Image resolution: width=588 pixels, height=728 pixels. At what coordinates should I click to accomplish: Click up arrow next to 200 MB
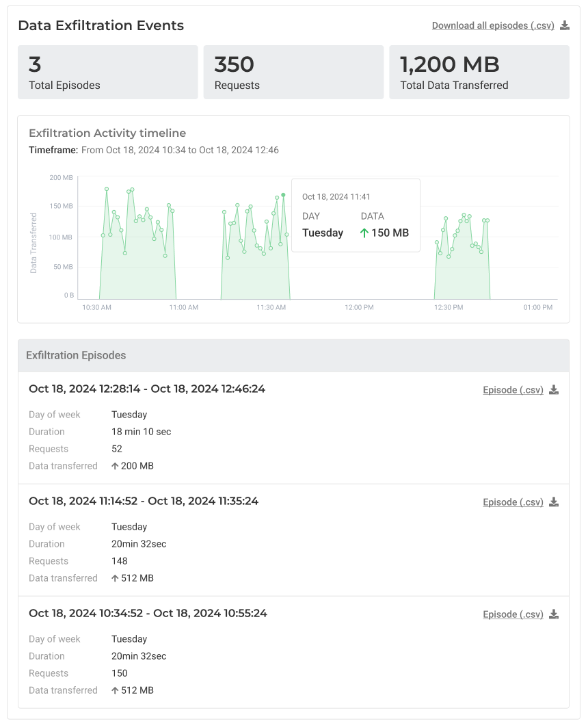coord(113,466)
